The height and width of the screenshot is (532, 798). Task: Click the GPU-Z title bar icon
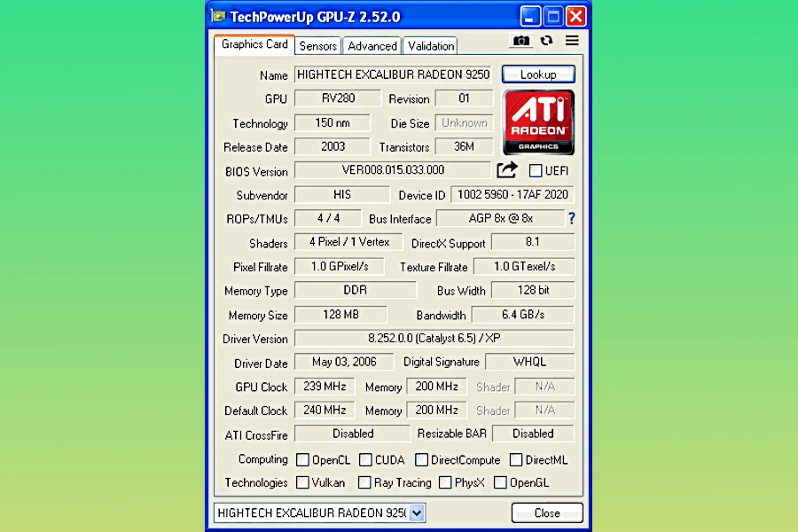218,16
